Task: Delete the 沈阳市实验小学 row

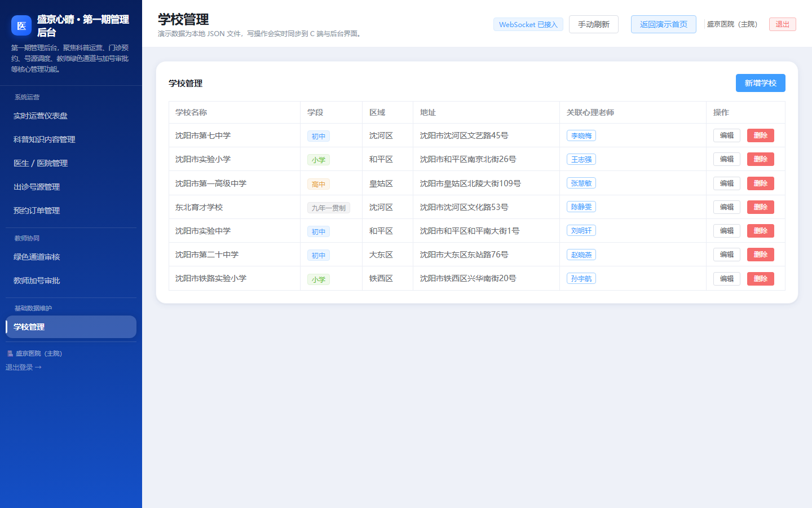Action: point(761,159)
